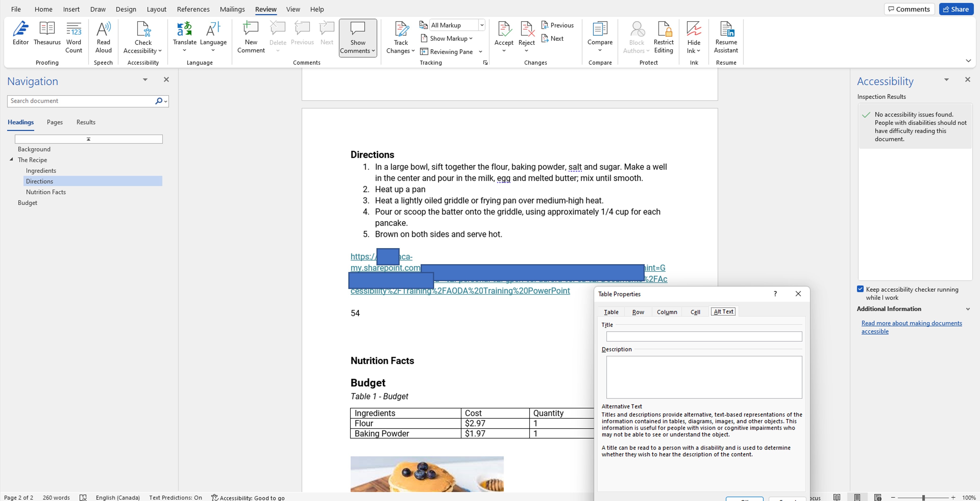Click the Title field in Alt Text tab

tap(704, 336)
